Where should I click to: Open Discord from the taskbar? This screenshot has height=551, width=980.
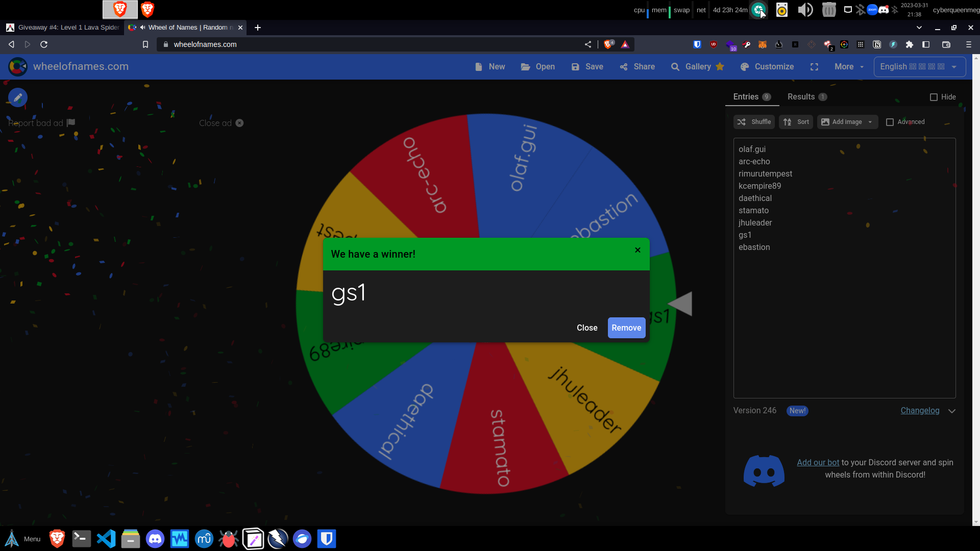(155, 539)
